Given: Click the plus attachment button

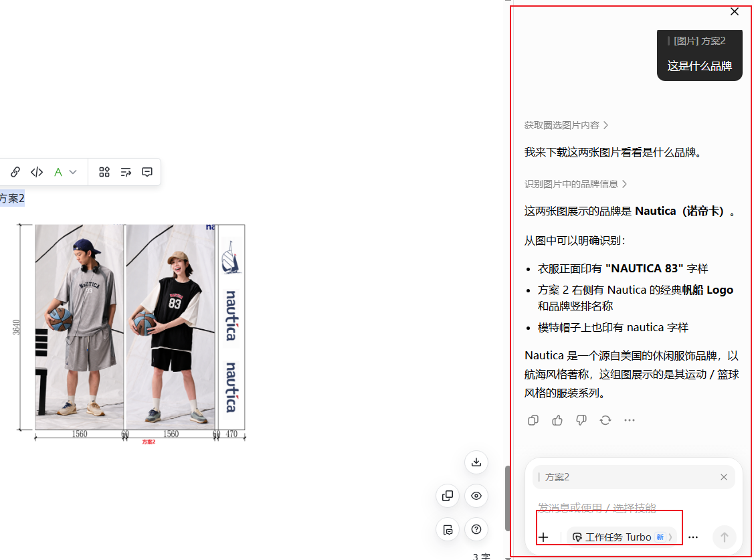Looking at the screenshot, I should pyautogui.click(x=543, y=537).
